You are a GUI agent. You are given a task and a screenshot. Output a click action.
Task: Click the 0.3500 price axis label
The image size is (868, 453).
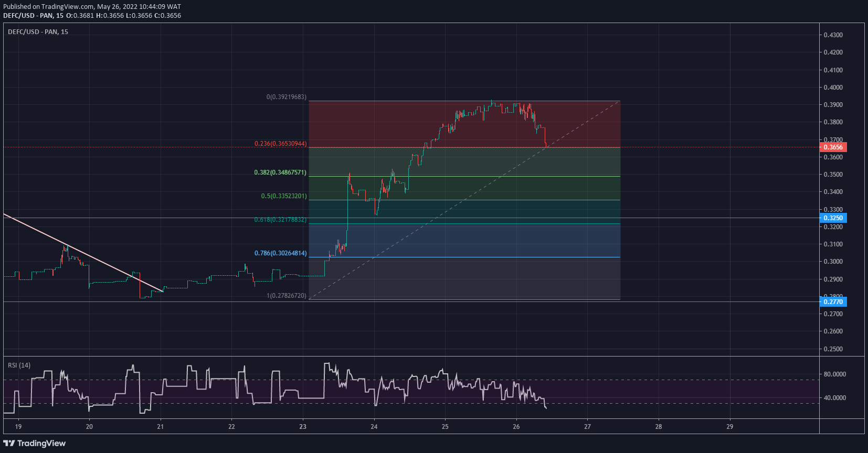click(833, 175)
